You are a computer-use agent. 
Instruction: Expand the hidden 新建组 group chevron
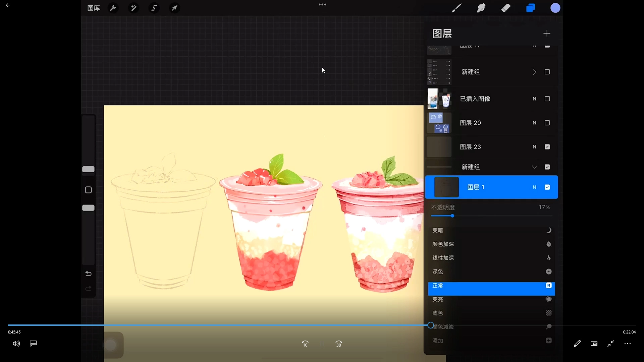tap(534, 72)
